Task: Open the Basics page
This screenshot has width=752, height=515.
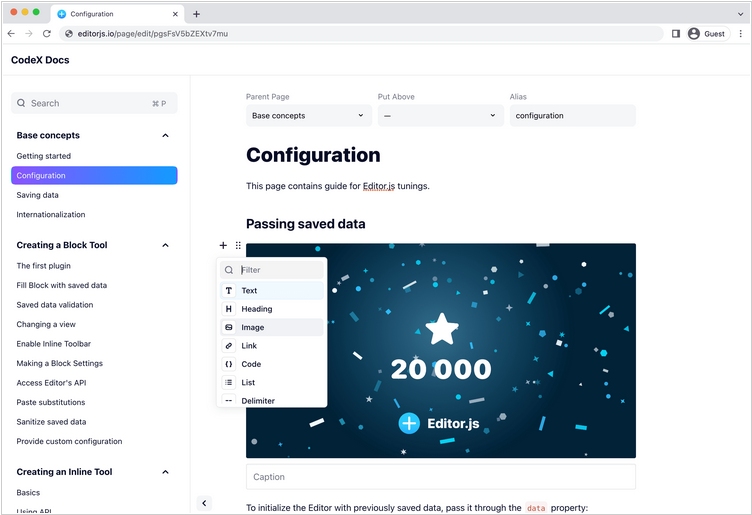Action: pos(28,493)
